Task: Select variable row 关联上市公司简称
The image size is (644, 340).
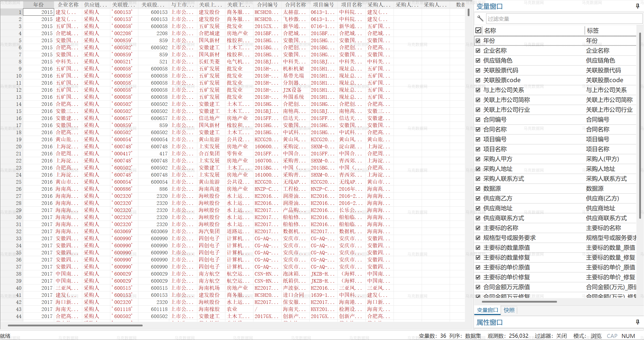Action: point(555,100)
